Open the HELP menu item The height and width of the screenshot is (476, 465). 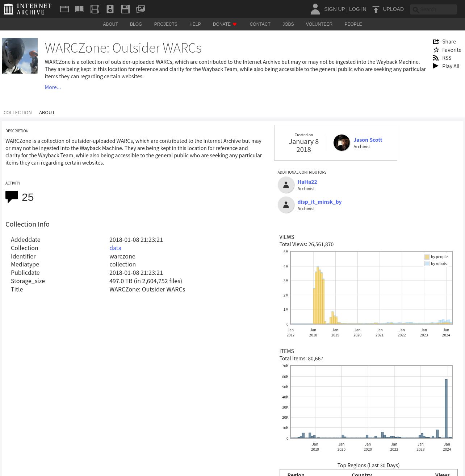[195, 24]
